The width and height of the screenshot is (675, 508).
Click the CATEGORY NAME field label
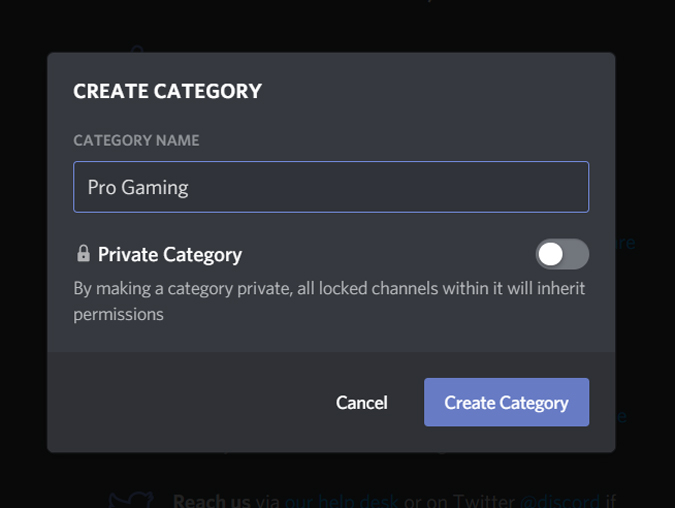point(136,141)
